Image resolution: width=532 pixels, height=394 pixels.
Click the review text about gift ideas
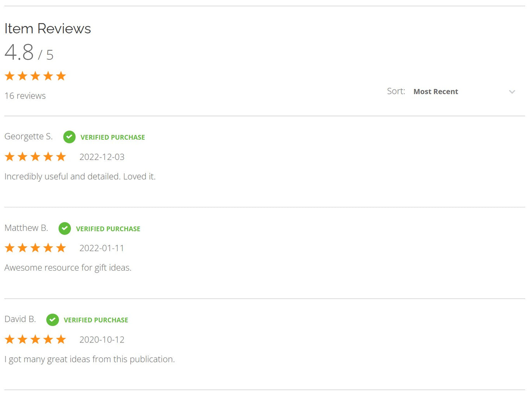(x=68, y=268)
